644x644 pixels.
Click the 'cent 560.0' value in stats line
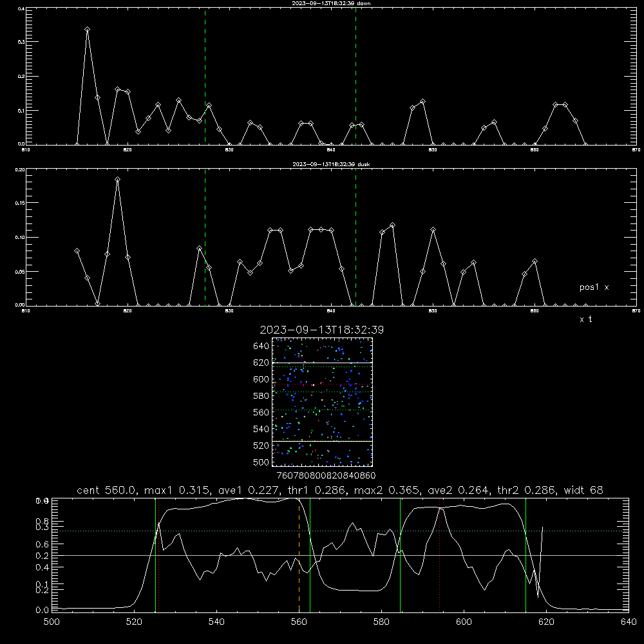pyautogui.click(x=108, y=490)
